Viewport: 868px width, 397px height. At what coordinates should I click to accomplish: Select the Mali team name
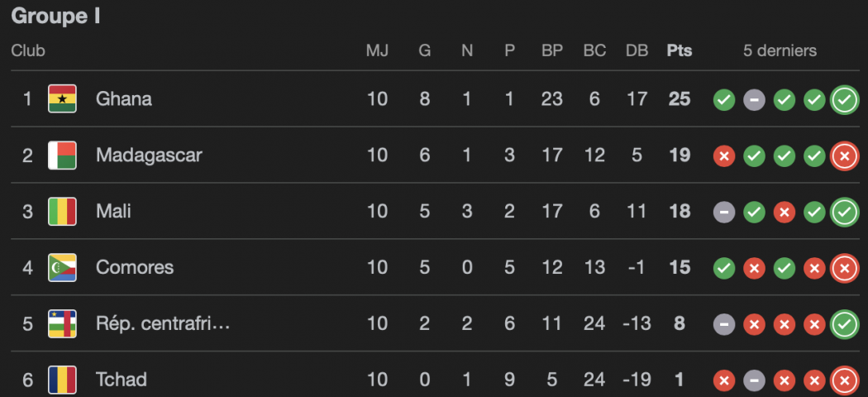[113, 212]
